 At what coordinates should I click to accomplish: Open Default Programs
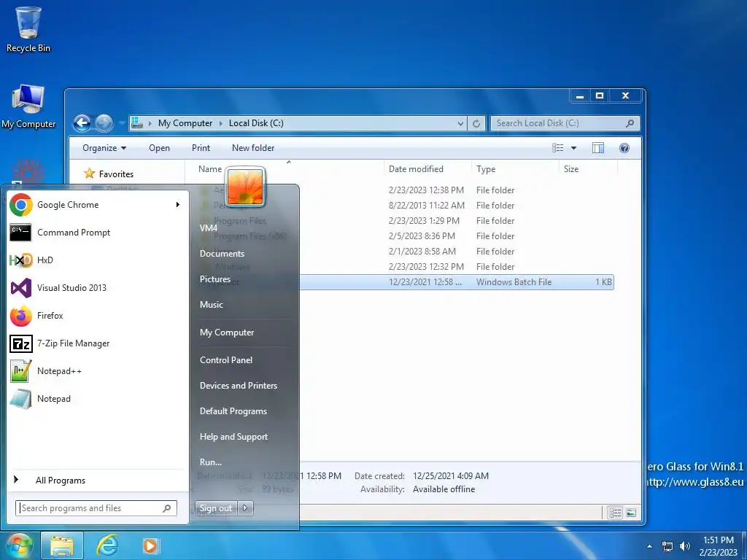[x=233, y=411]
